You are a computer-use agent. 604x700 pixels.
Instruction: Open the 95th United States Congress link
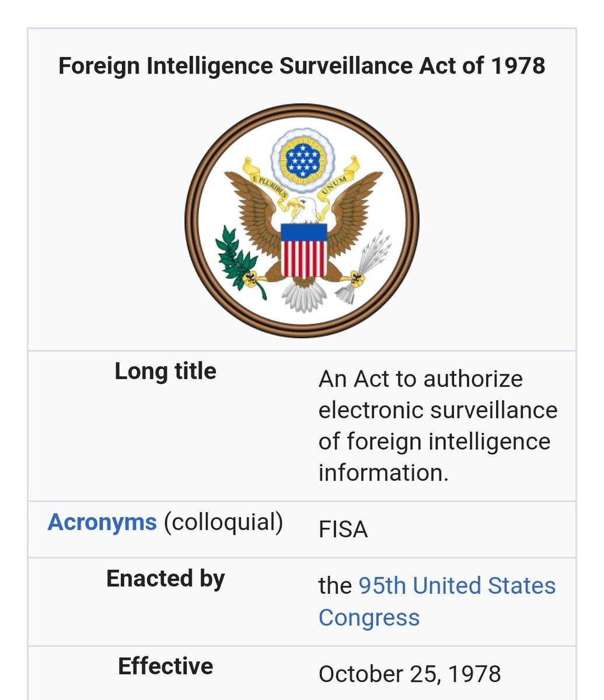pyautogui.click(x=437, y=601)
